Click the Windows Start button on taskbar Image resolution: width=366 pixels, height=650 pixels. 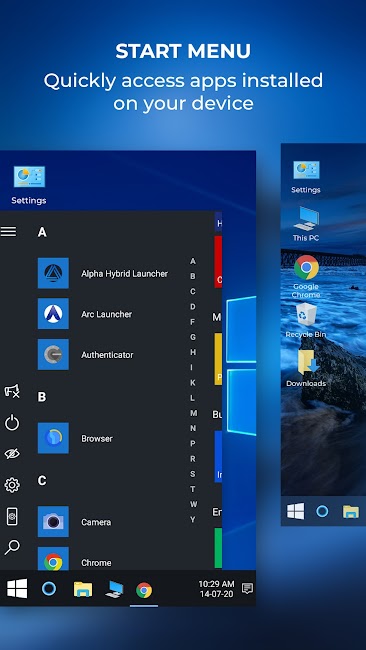17,588
